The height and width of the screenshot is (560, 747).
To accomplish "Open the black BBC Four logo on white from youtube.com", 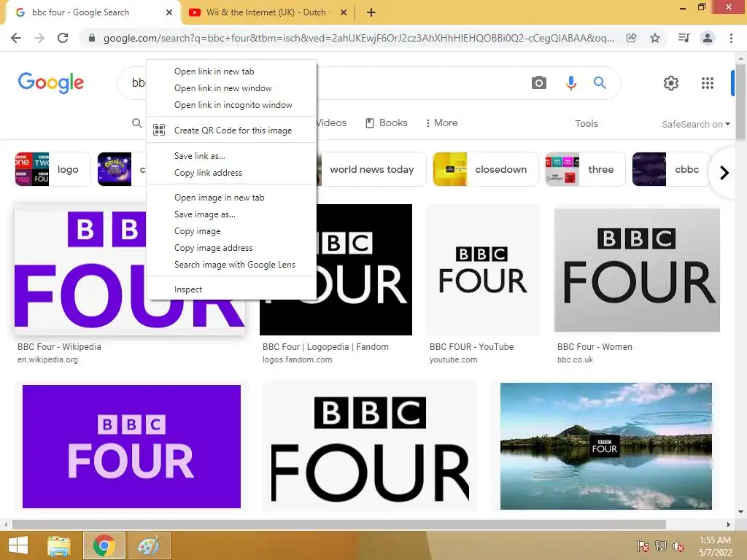I will [483, 270].
